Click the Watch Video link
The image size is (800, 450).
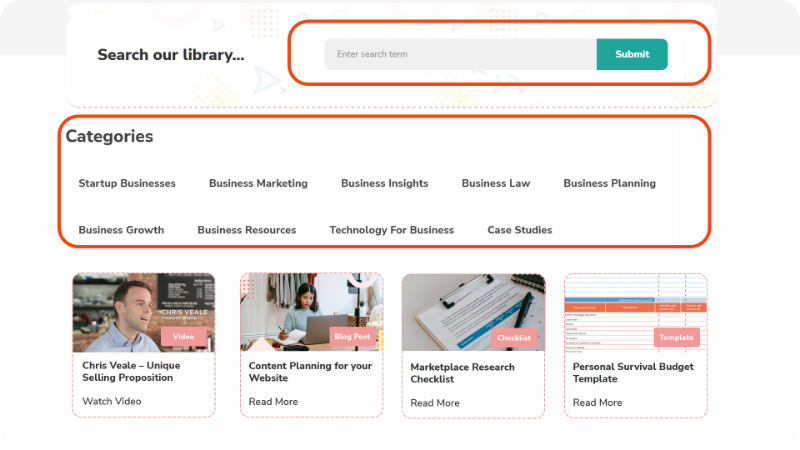(112, 401)
